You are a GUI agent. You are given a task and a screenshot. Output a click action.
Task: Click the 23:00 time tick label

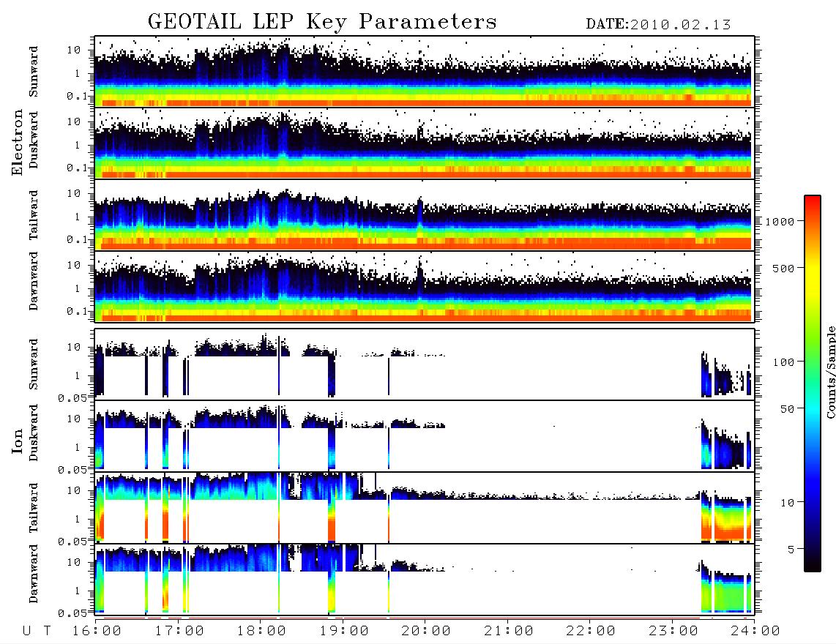click(673, 631)
